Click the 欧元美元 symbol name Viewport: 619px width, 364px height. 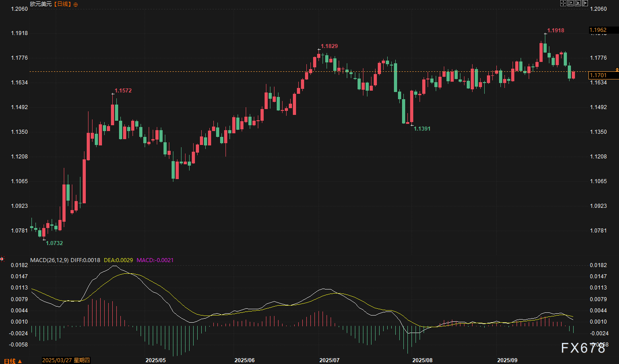point(41,4)
